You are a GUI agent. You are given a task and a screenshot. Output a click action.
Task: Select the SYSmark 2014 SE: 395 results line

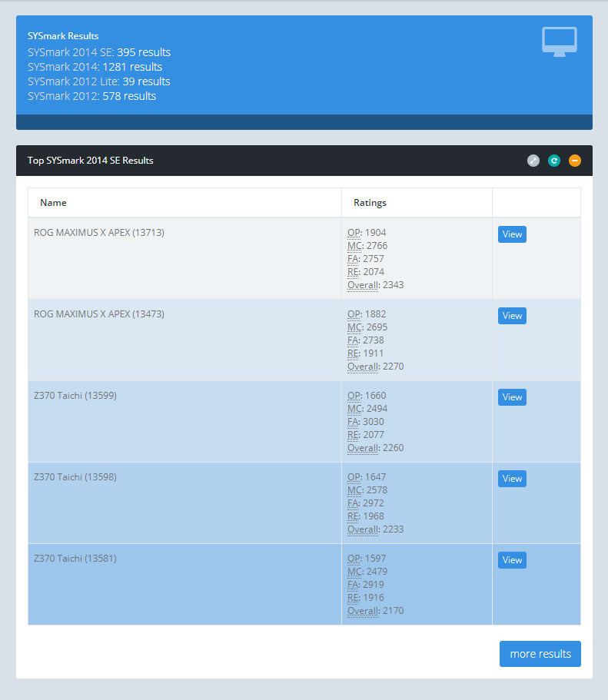[x=99, y=52]
